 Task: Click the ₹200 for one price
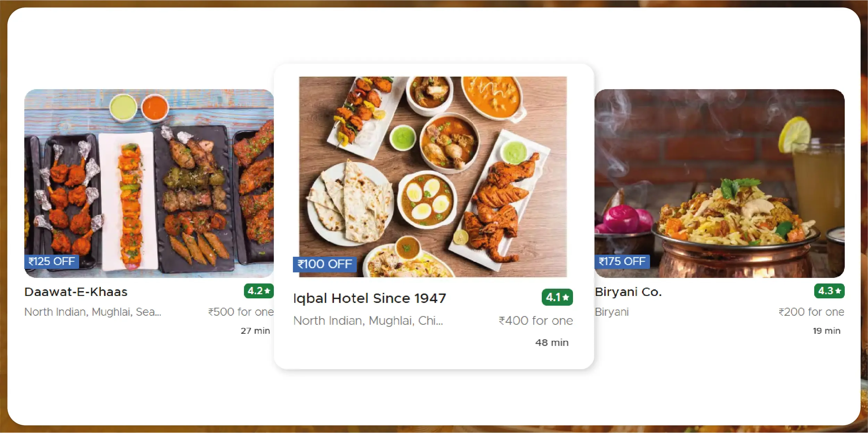point(811,312)
